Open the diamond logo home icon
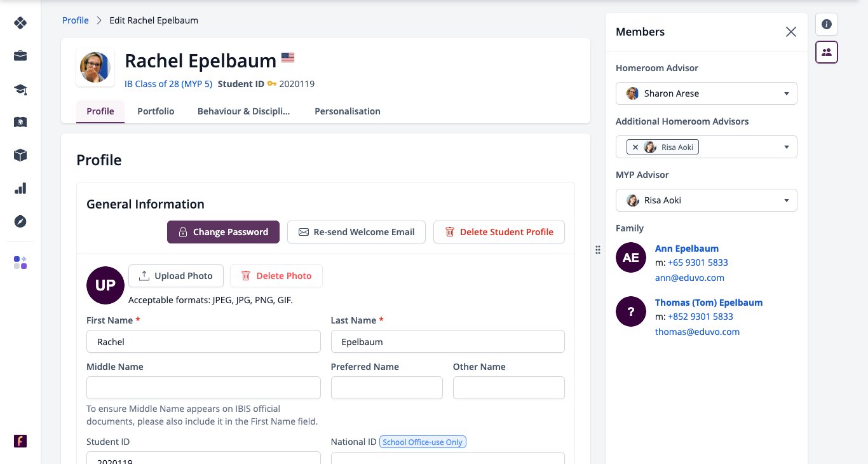 20,23
